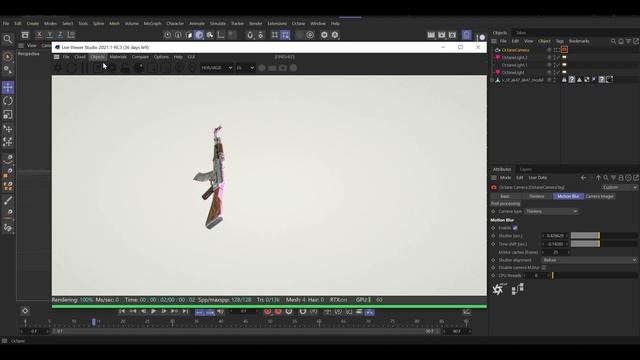The width and height of the screenshot is (640, 360).
Task: Open the Live Viewer Compare menu
Action: 140,57
